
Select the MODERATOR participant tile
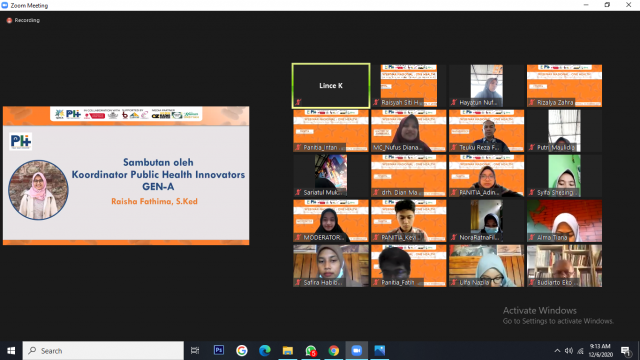coord(331,221)
